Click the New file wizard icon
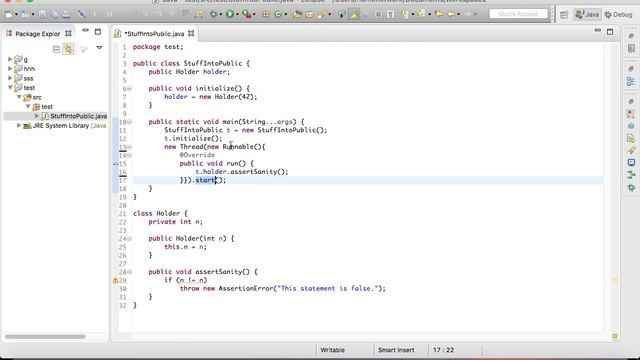Image resolution: width=640 pixels, height=360 pixels. [x=9, y=14]
